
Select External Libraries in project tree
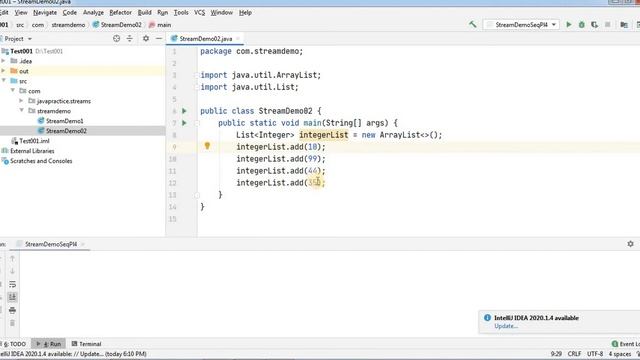[x=32, y=151]
